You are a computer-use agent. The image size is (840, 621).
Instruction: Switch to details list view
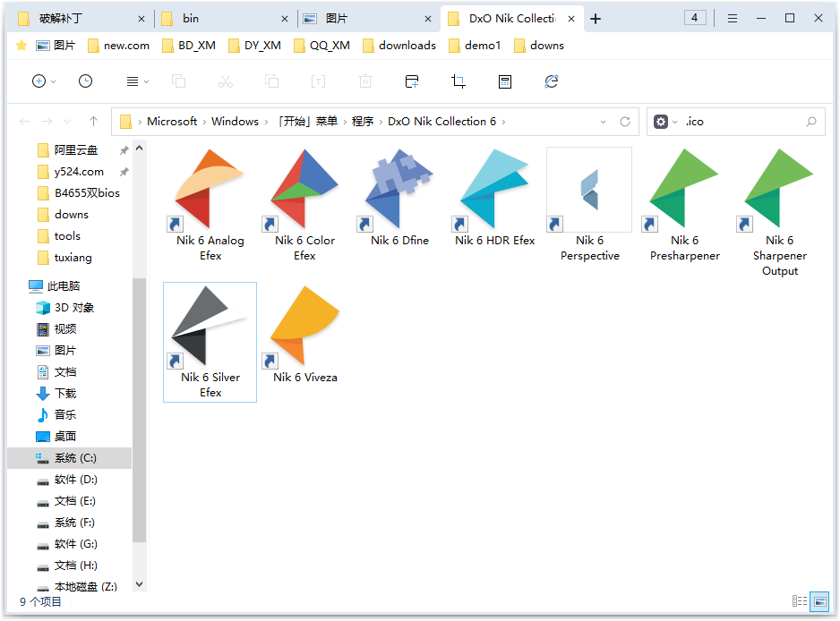800,601
